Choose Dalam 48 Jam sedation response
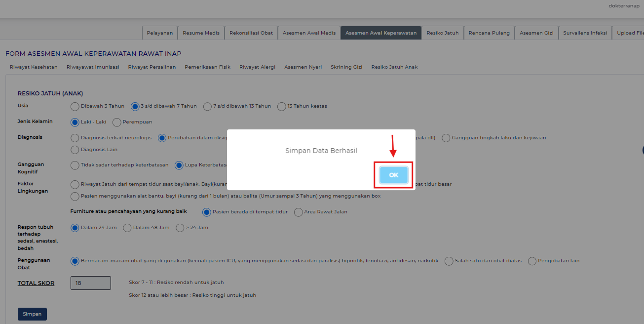The width and height of the screenshot is (644, 324). click(127, 228)
